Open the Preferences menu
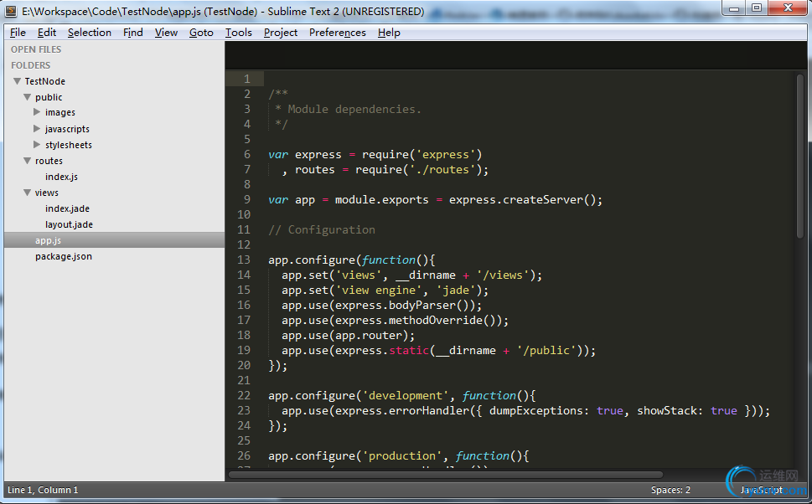The image size is (812, 504). click(338, 33)
